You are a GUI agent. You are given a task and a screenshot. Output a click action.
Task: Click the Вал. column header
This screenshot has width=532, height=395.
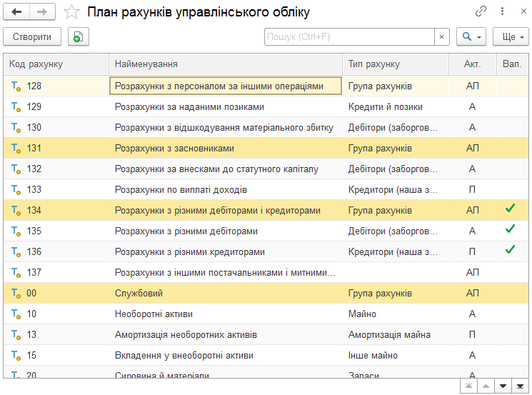(512, 64)
